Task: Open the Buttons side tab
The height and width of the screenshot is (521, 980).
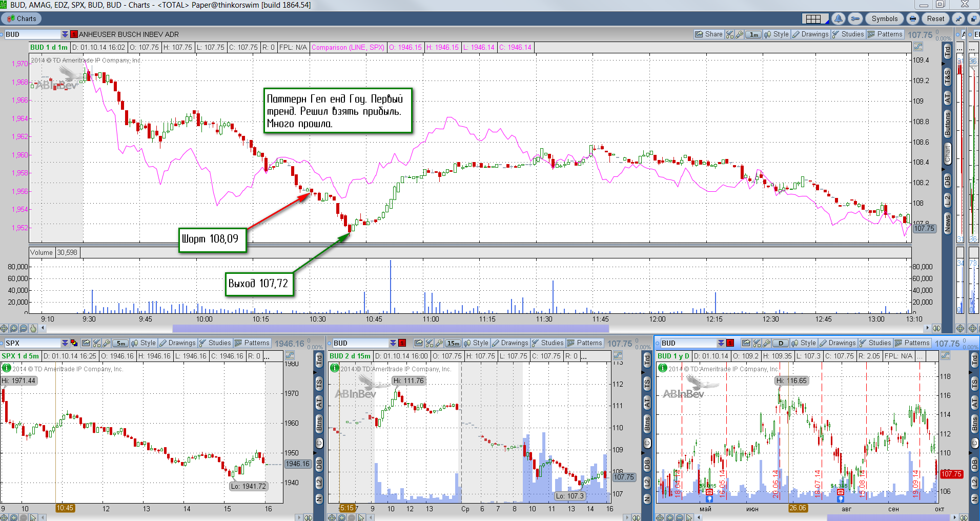Action: 947,124
